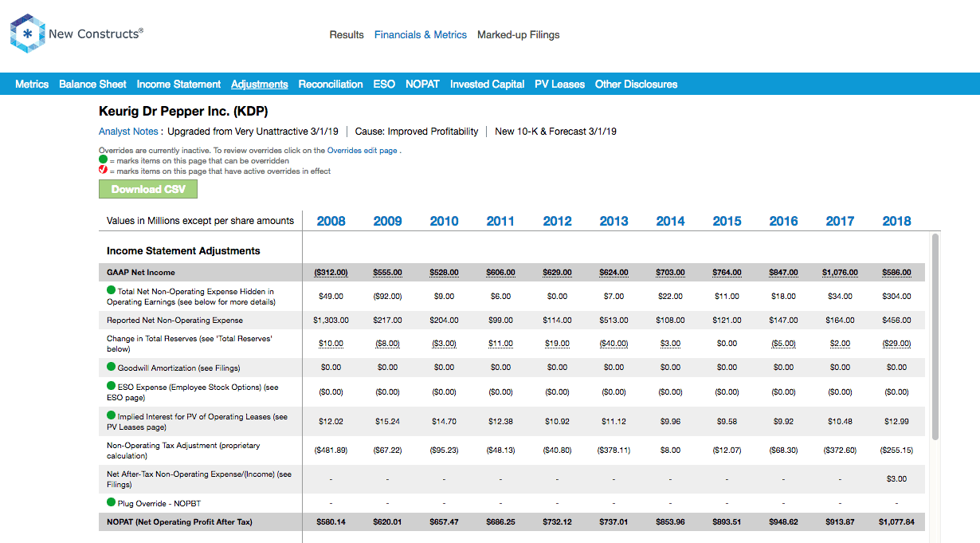Image resolution: width=980 pixels, height=543 pixels.
Task: Download the table as CSV
Action: tap(148, 189)
